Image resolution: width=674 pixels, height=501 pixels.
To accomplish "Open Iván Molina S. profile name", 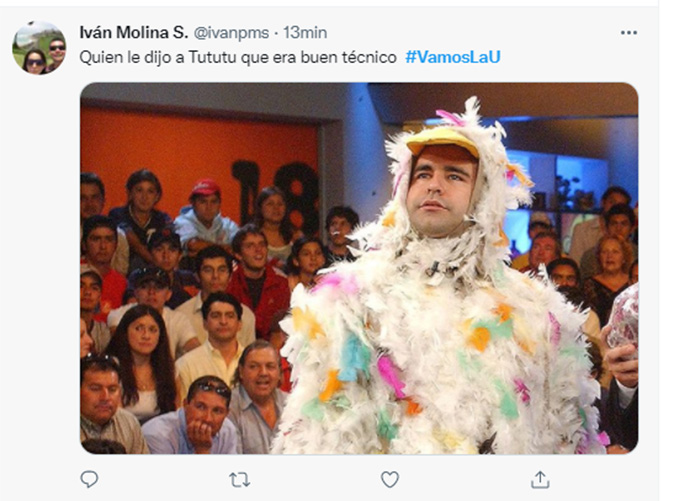I will pos(134,32).
